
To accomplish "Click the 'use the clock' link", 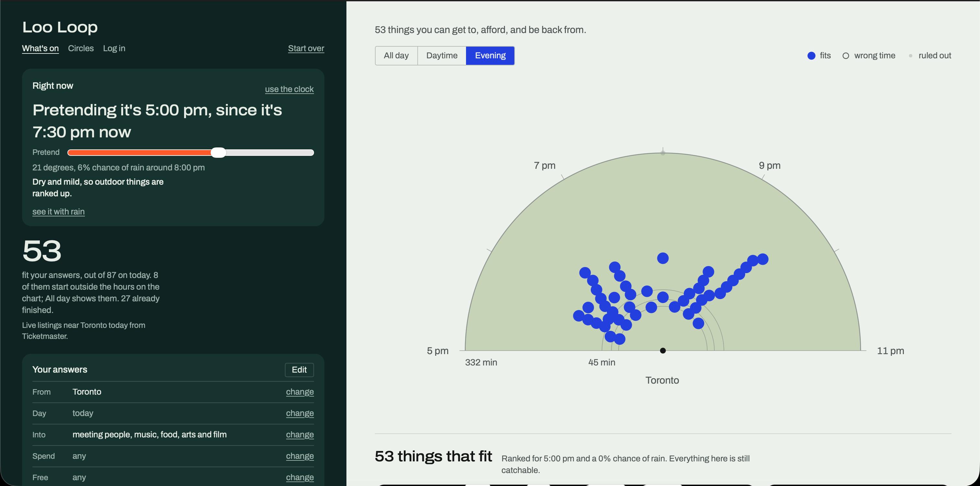I will 289,89.
